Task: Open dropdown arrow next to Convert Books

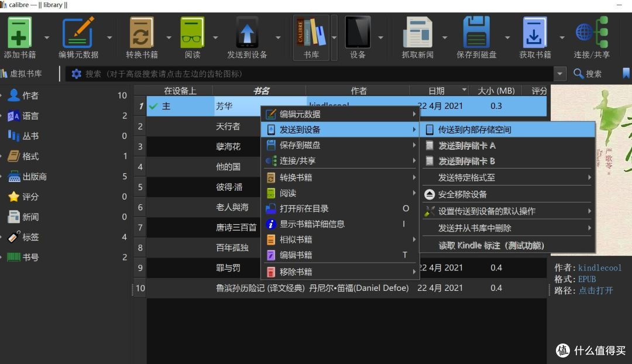Action: coord(169,37)
